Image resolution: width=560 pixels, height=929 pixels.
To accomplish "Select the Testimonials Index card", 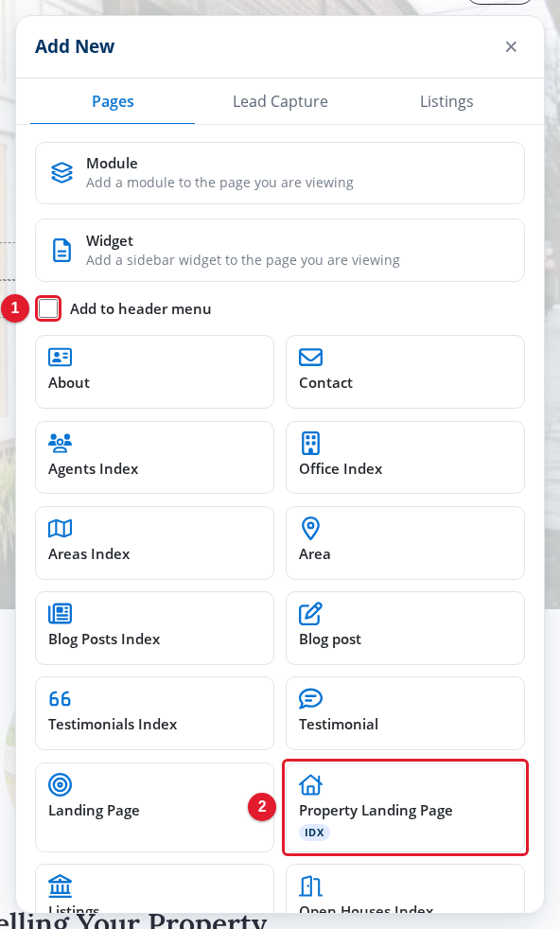I will tap(155, 712).
